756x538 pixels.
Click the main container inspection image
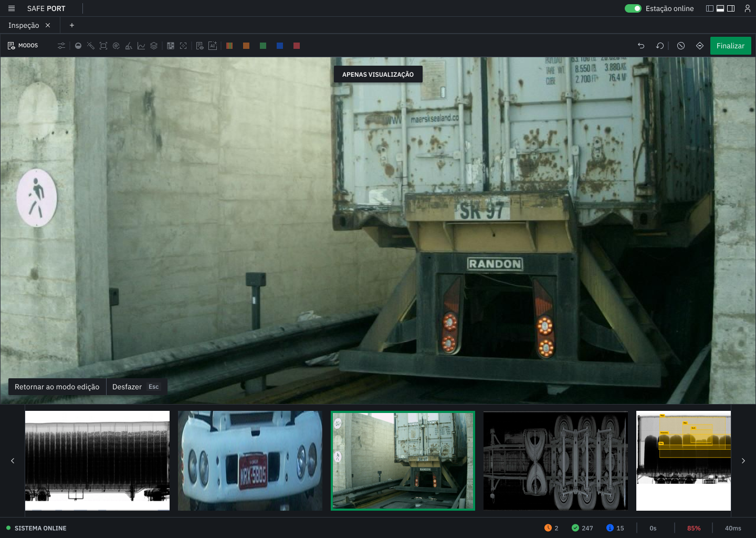tap(378, 231)
